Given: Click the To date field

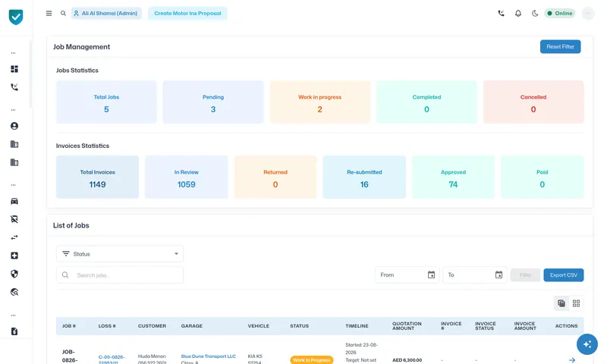Looking at the screenshot, I should click(475, 275).
